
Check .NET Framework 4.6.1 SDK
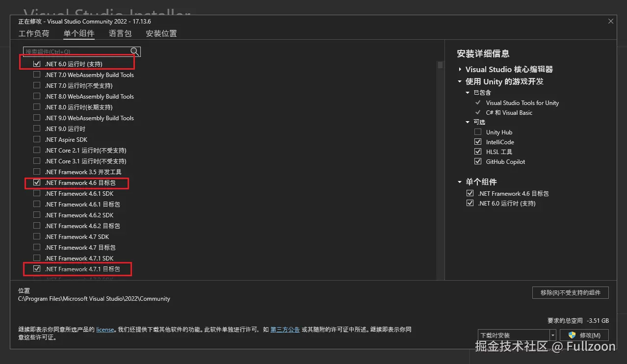(x=37, y=194)
